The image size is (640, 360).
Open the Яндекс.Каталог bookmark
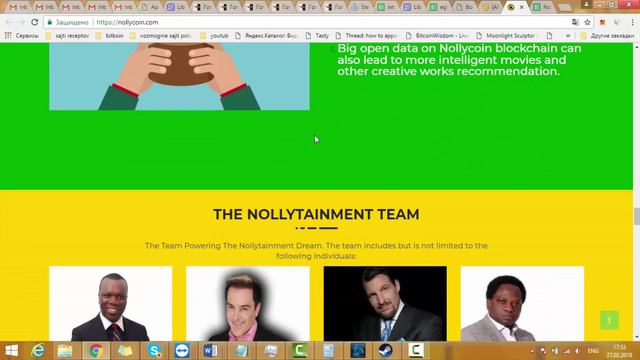tap(266, 36)
